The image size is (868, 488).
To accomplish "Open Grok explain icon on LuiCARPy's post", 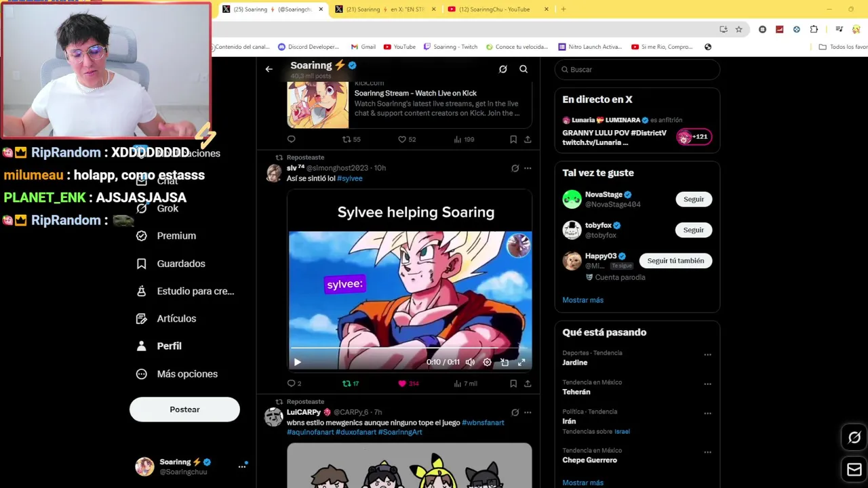I will point(515,412).
